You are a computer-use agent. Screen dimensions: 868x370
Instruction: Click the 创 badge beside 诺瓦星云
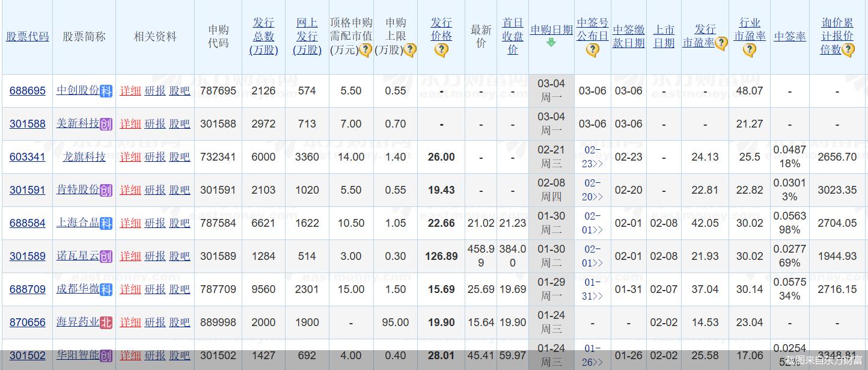point(106,256)
